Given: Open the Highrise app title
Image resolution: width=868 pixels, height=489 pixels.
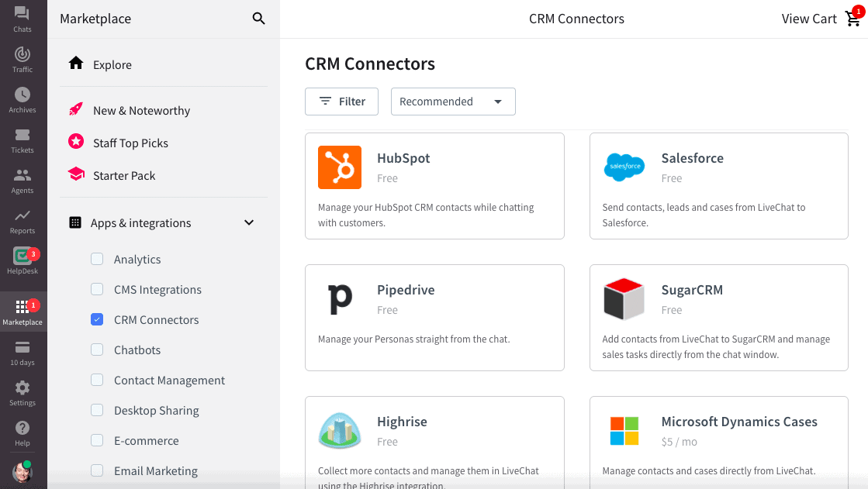Looking at the screenshot, I should click(x=402, y=422).
